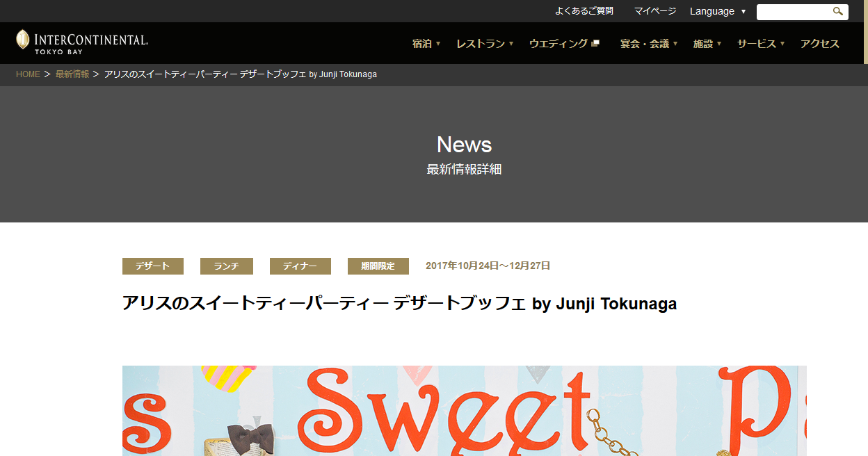Click the 最新情報詳細 subtitle

(x=464, y=169)
